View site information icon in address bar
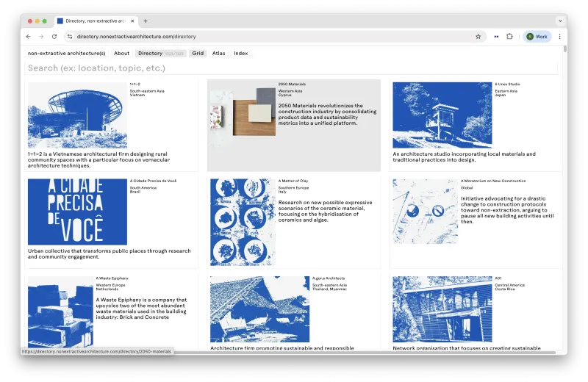This screenshot has height=382, width=588. [69, 36]
